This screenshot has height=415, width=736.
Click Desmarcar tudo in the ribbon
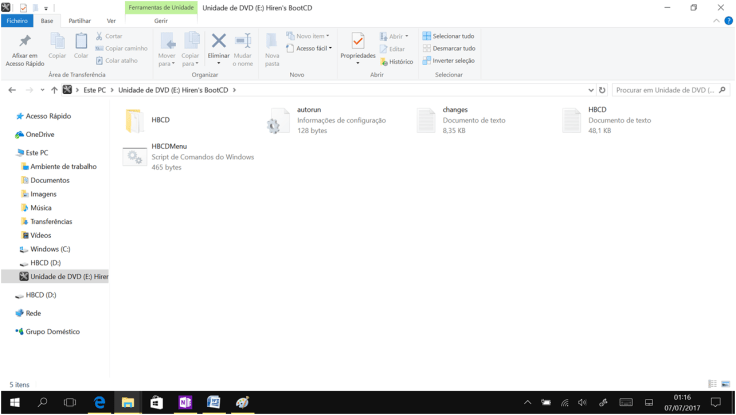pos(448,48)
